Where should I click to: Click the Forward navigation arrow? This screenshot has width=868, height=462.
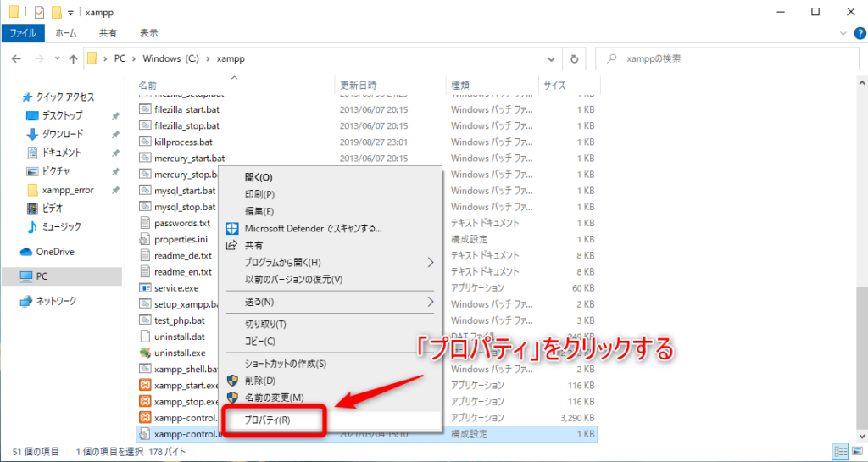point(39,58)
